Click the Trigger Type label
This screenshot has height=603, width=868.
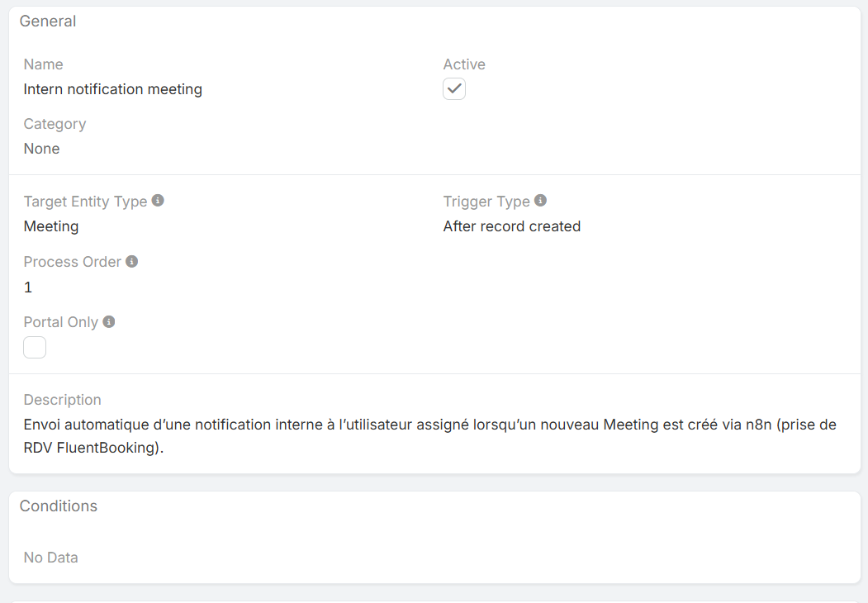pos(486,202)
